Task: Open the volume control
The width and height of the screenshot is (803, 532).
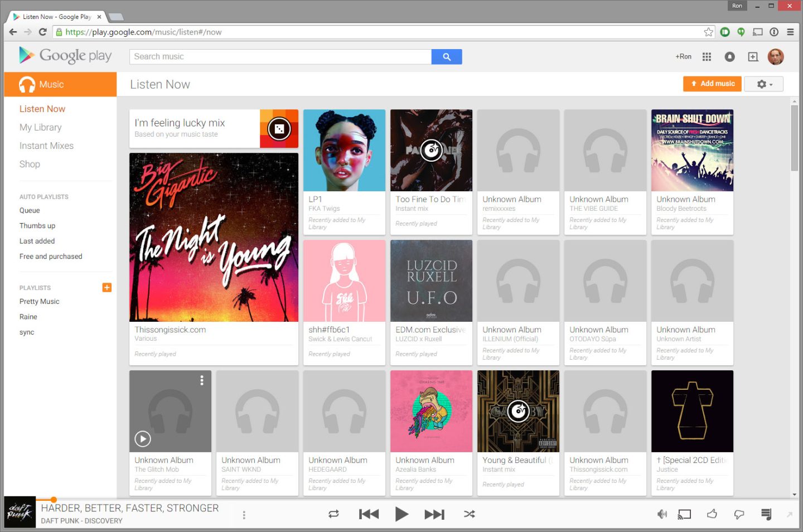Action: point(662,514)
